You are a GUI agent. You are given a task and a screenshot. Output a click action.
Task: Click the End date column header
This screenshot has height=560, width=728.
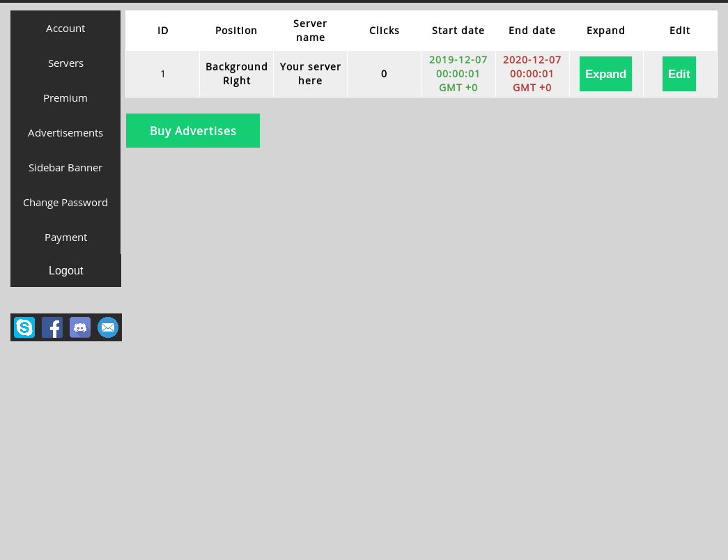tap(532, 31)
